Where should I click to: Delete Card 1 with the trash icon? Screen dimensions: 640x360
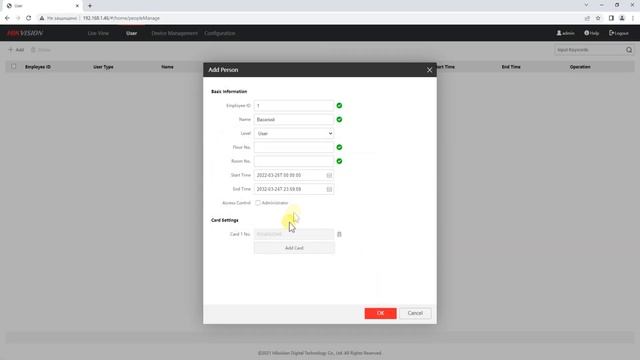tap(339, 234)
